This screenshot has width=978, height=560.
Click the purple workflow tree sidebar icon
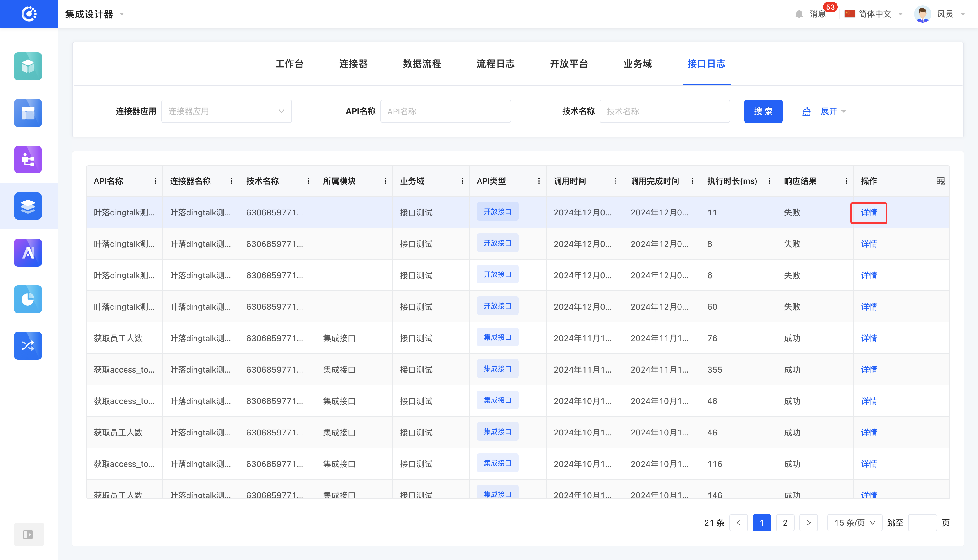tap(28, 159)
